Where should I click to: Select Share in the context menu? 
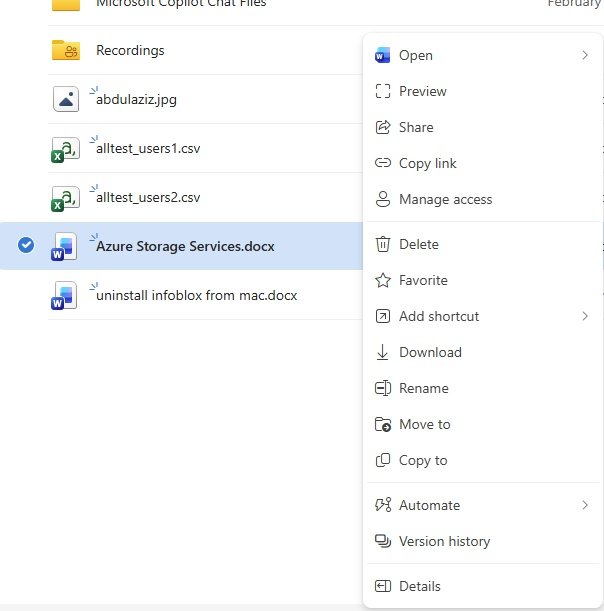point(482,127)
